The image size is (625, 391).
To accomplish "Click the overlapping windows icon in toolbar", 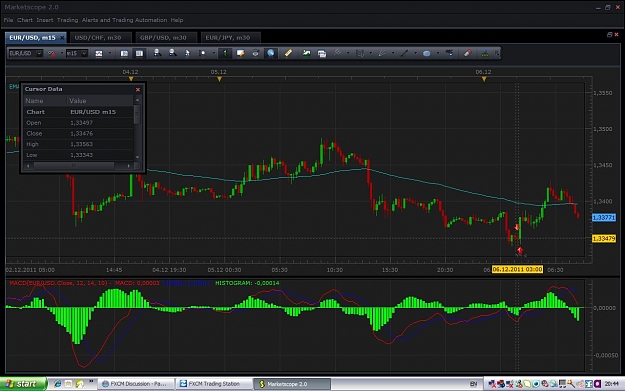I will (x=322, y=53).
